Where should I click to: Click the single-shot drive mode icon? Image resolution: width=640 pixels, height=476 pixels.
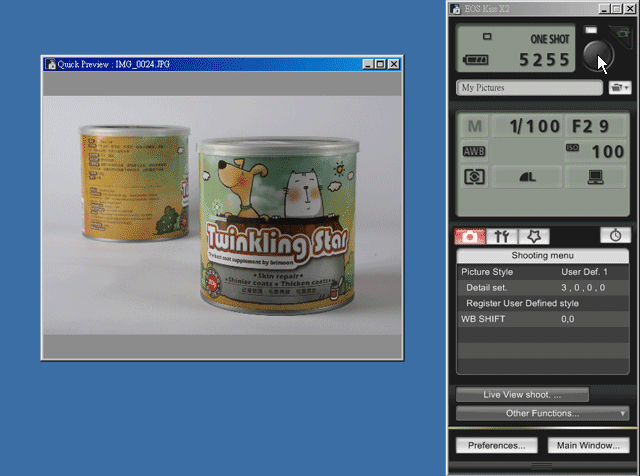point(487,37)
